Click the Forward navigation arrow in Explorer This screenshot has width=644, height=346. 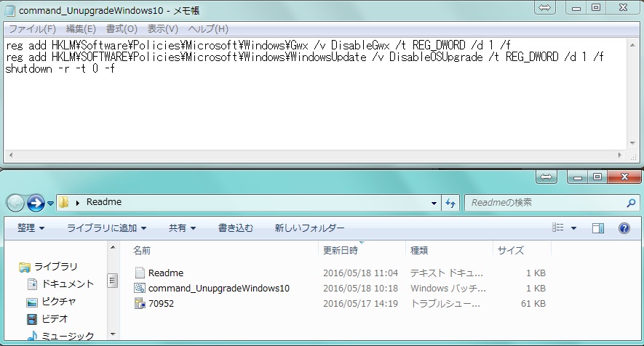coord(35,202)
